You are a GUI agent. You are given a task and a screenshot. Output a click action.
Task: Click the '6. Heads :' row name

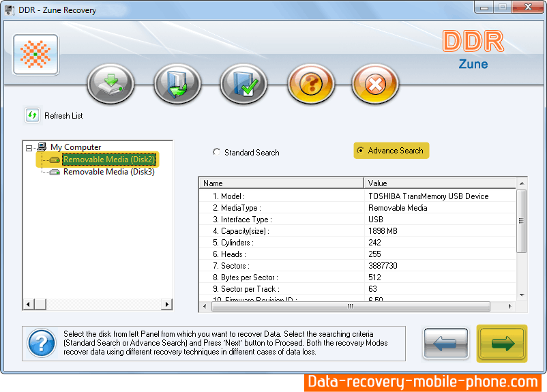point(229,254)
